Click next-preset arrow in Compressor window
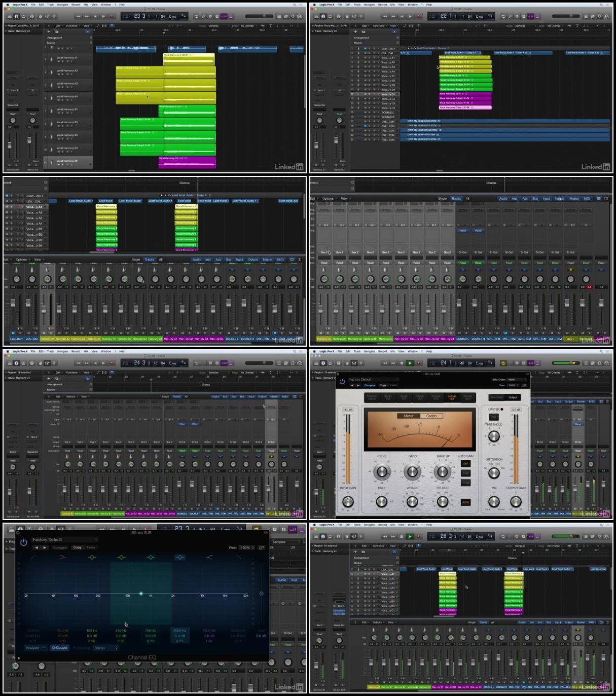Screen dimensions: 616x696 (358, 385)
